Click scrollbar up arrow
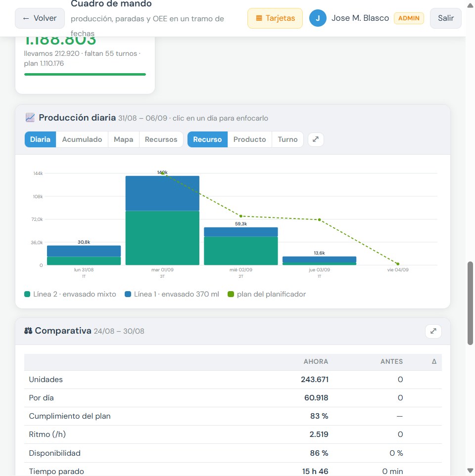The width and height of the screenshot is (475, 476). (x=470, y=5)
